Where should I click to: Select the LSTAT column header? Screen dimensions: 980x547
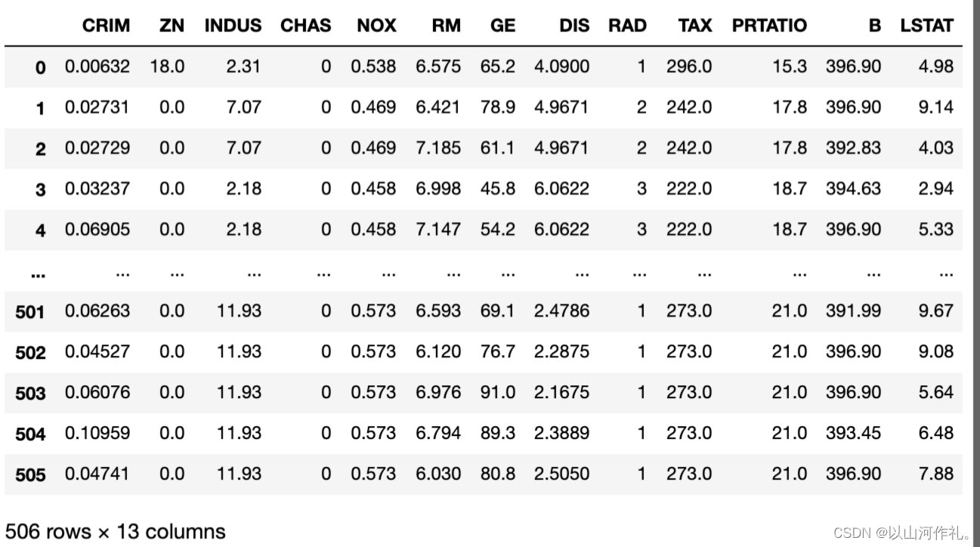pyautogui.click(x=927, y=25)
